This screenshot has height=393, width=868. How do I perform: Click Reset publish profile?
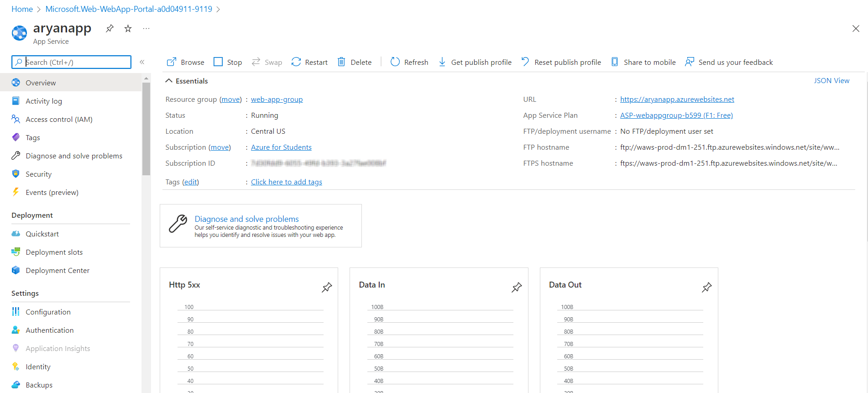[561, 62]
